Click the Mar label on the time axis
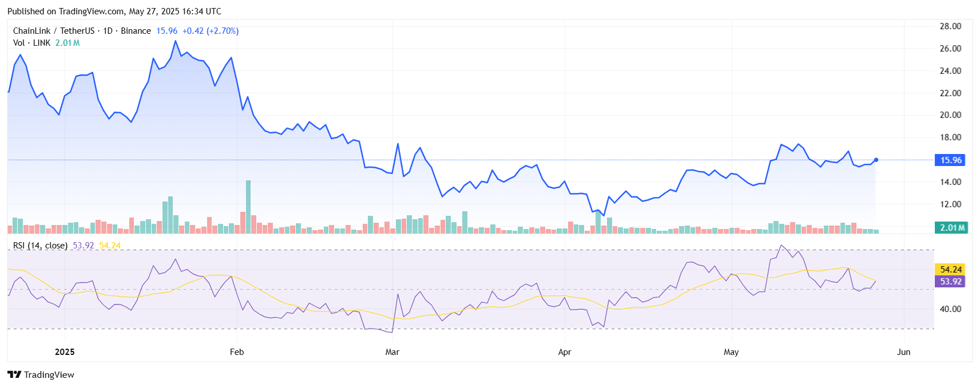This screenshot has height=387, width=980. pos(392,352)
